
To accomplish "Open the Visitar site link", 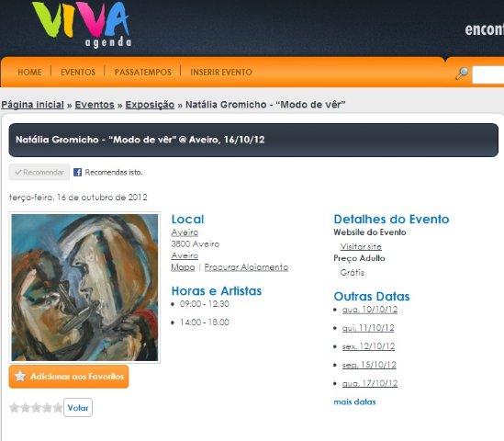I will coord(361,247).
